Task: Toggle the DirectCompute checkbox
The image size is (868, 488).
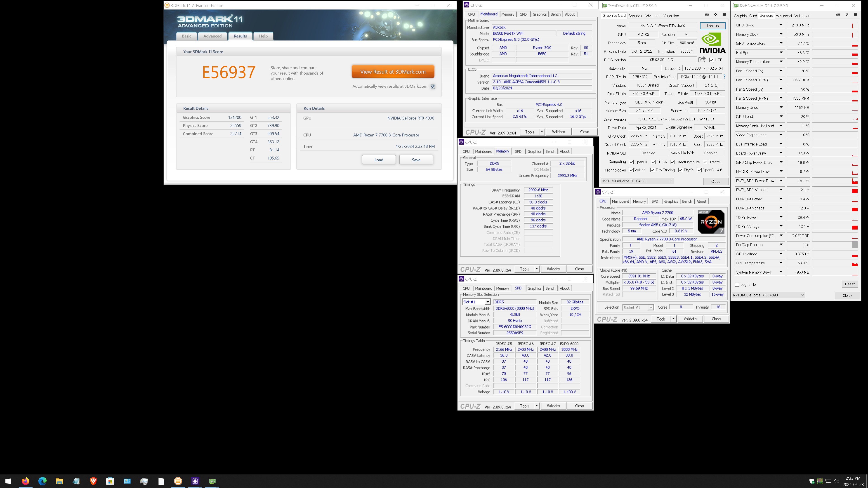Action: point(672,162)
